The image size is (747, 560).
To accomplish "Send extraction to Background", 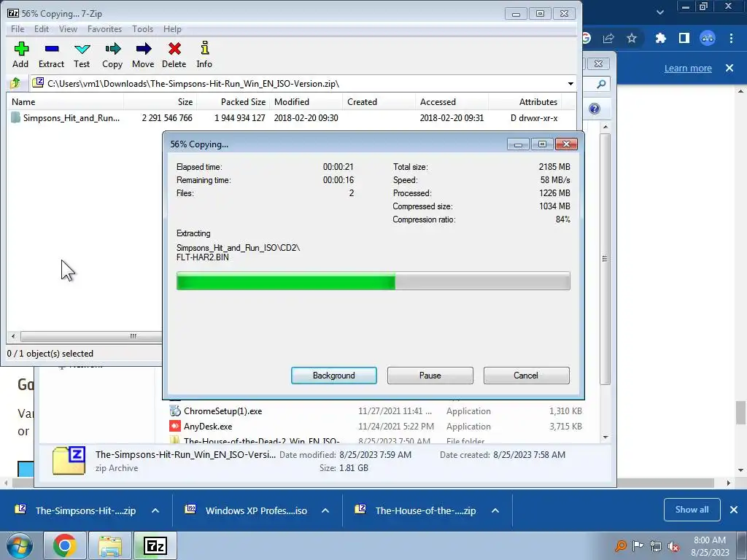I will click(334, 376).
